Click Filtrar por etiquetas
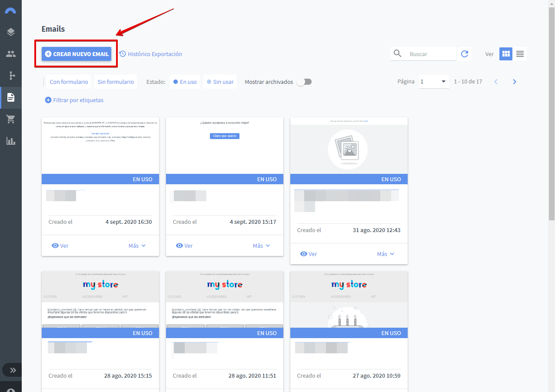This screenshot has width=555, height=392. pos(74,100)
